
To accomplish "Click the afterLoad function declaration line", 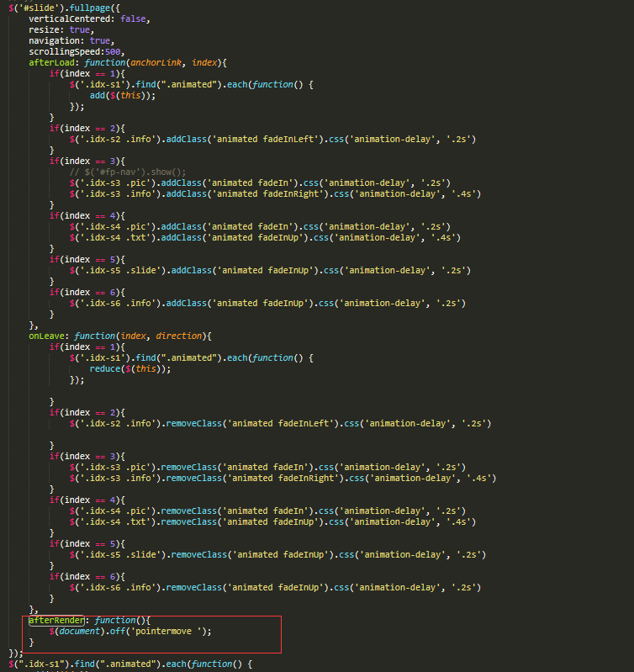I will [x=128, y=62].
